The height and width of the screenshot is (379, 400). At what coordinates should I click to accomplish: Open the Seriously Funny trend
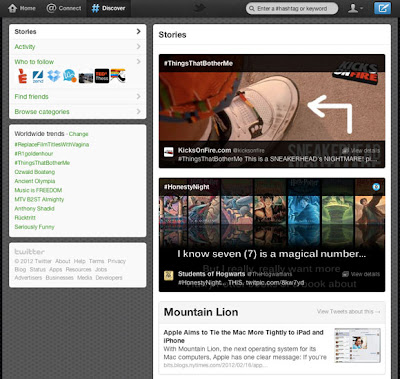34,227
